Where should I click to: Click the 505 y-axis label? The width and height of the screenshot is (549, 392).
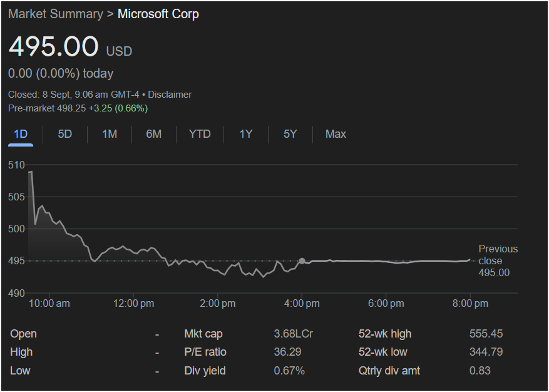click(16, 197)
